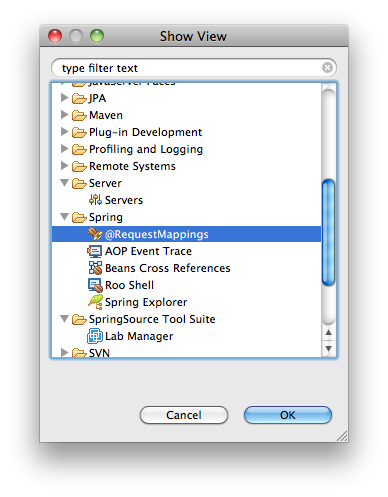Click the Remote Systems folder icon
Viewport: 388px width, 497px height.
[79, 166]
